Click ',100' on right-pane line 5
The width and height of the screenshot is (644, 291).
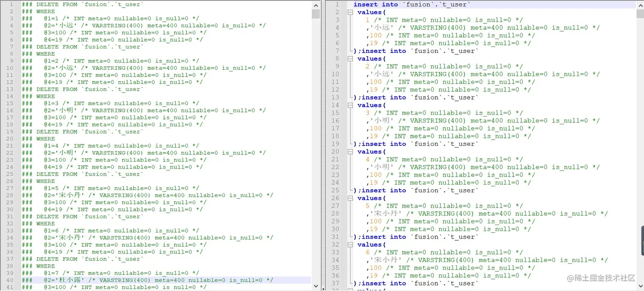[374, 35]
